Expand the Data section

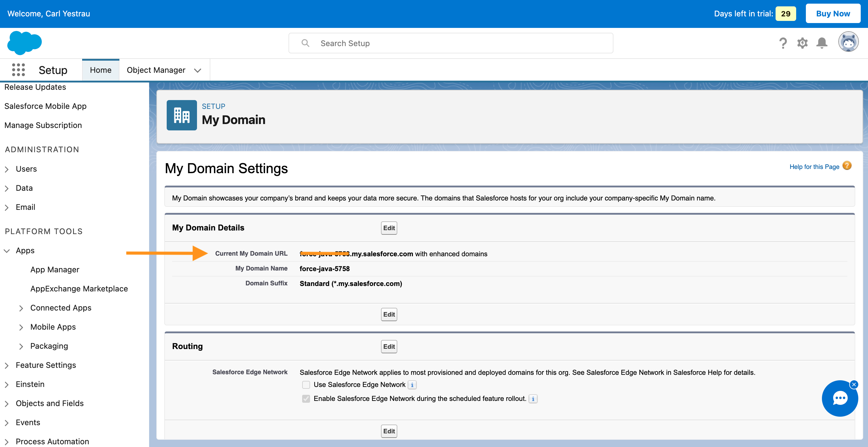(7, 188)
